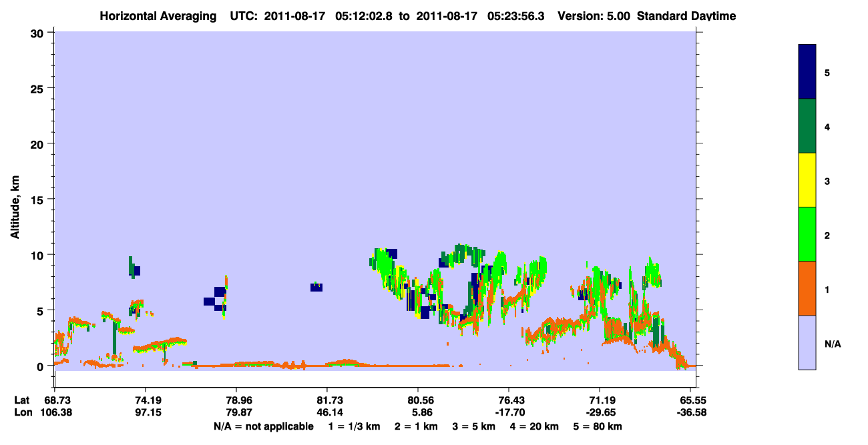
Task: Click the colorbar label 5
Action: [827, 73]
